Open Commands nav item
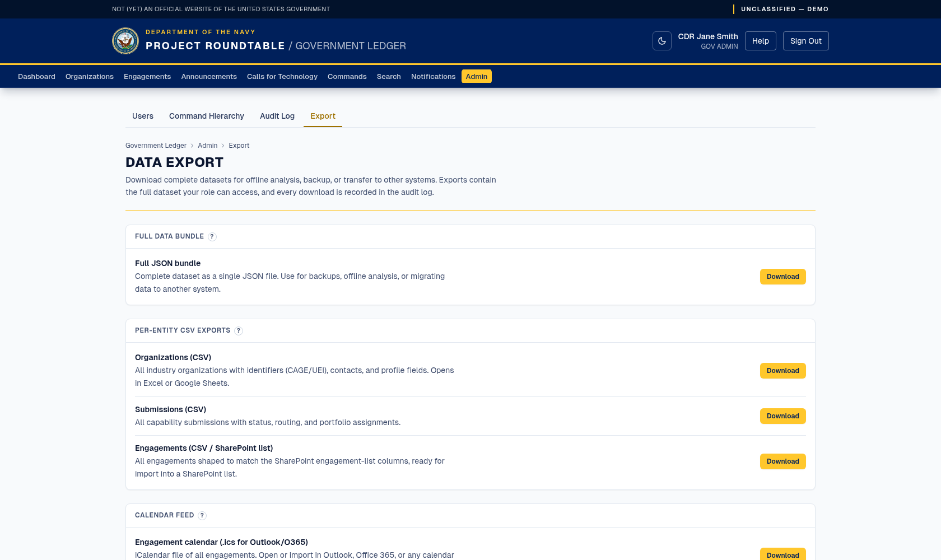 (347, 76)
